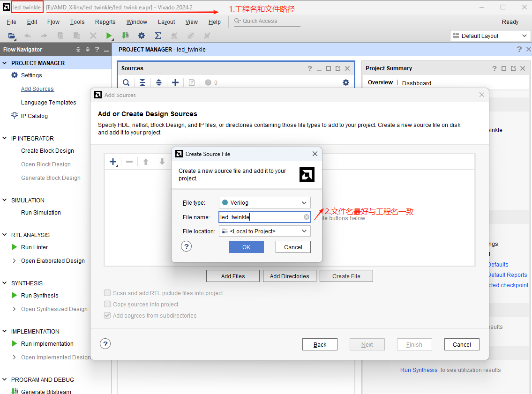Open help in Create Source File dialog

(186, 246)
